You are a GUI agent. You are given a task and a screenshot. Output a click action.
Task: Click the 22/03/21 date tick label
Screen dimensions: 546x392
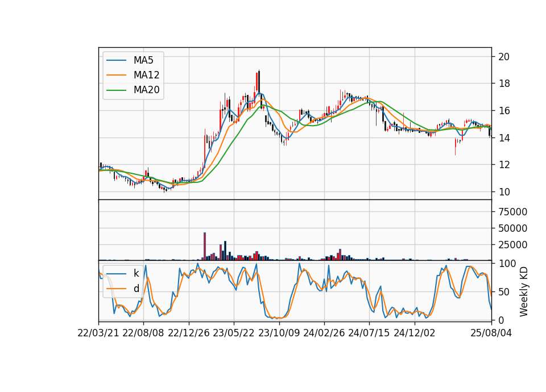(98, 333)
